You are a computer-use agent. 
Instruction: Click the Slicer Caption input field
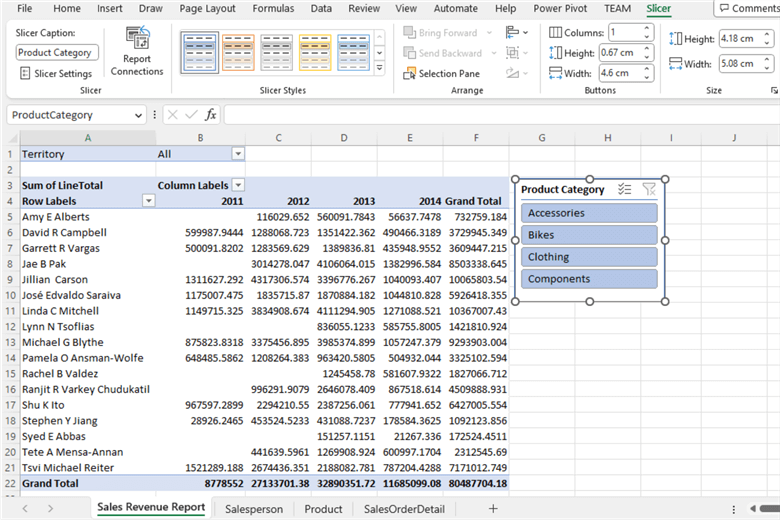coord(57,53)
